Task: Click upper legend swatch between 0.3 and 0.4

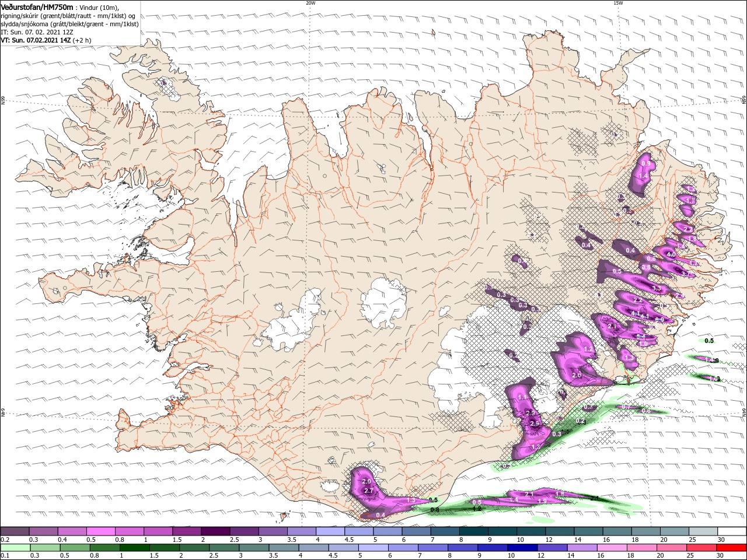Action: click(43, 531)
